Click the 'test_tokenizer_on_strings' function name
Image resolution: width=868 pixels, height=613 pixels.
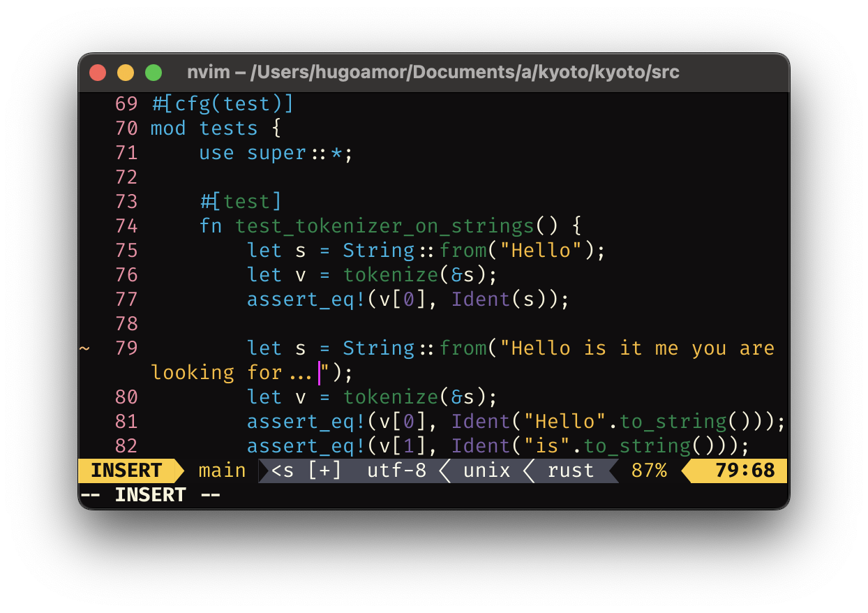click(x=384, y=226)
